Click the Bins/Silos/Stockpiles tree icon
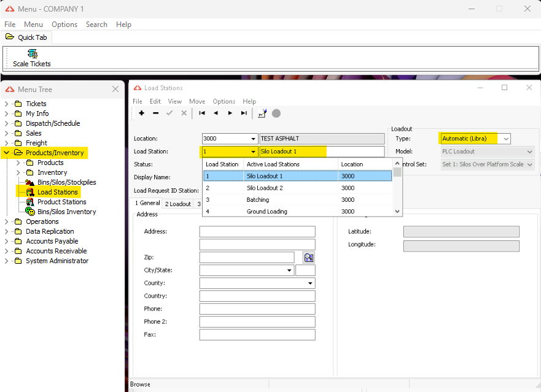The image size is (541, 392). [29, 182]
